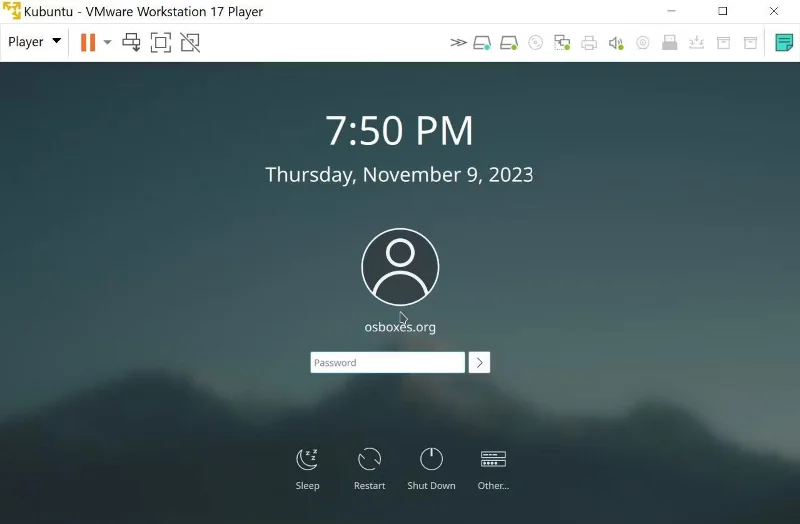This screenshot has height=524, width=800.
Task: Click the hard disk icon with green indicator
Action: point(509,42)
